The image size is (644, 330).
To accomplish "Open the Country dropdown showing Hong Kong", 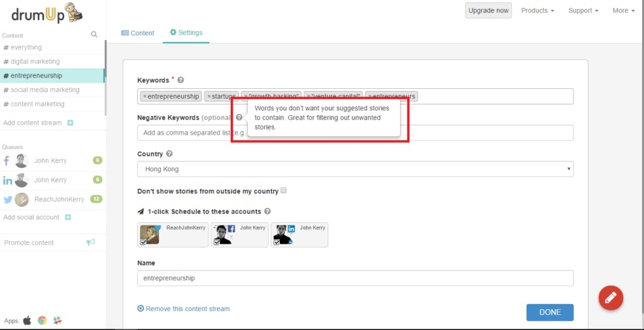I will [x=355, y=169].
